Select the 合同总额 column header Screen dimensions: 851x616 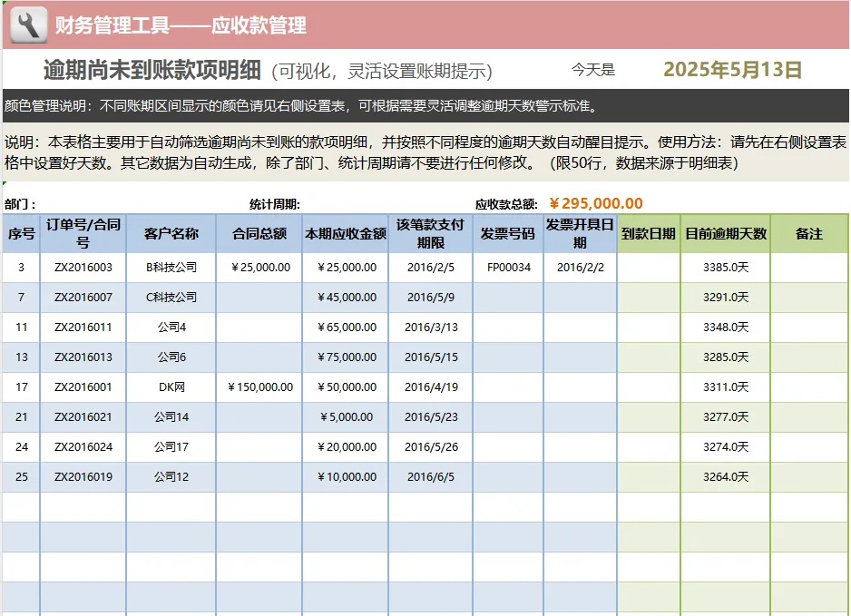click(259, 234)
